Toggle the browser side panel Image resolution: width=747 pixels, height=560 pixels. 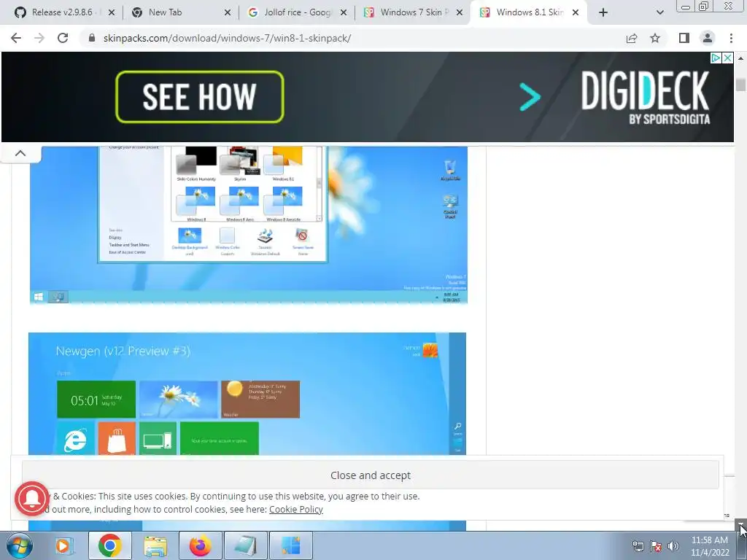(x=684, y=38)
